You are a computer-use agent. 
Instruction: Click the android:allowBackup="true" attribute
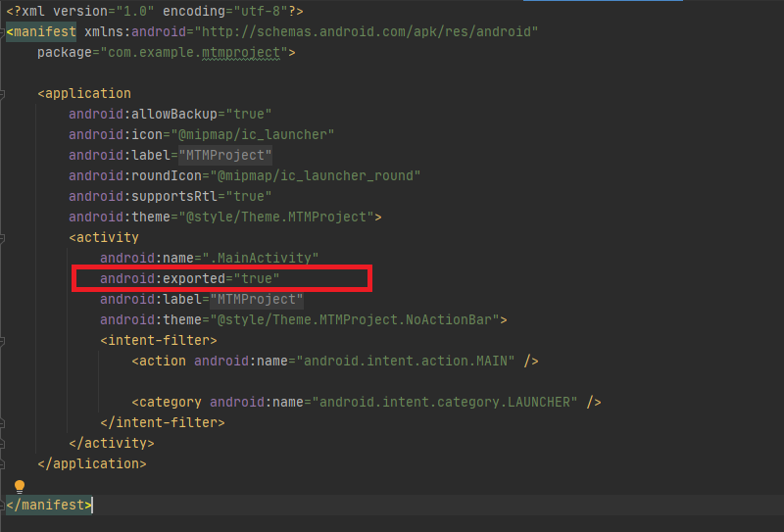click(170, 114)
